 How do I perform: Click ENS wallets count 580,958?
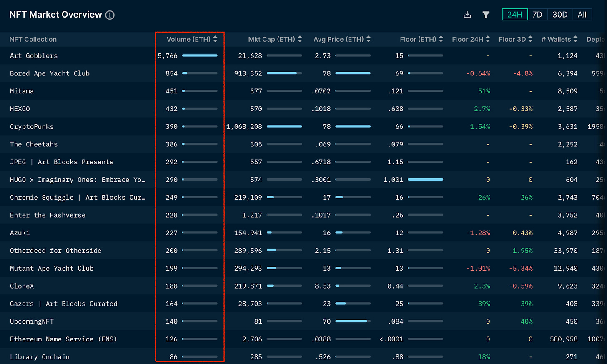pyautogui.click(x=564, y=339)
